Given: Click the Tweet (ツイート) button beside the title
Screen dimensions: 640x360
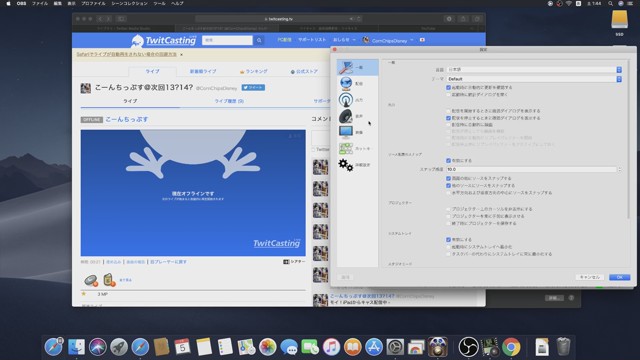Looking at the screenshot, I should pyautogui.click(x=253, y=87).
